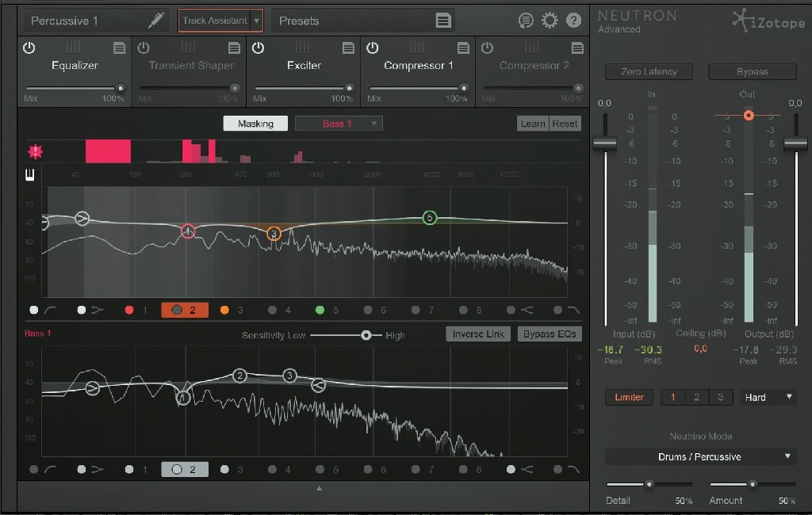Toggle the Equalizer module power button
Screen dimensions: 812x515
coord(29,48)
